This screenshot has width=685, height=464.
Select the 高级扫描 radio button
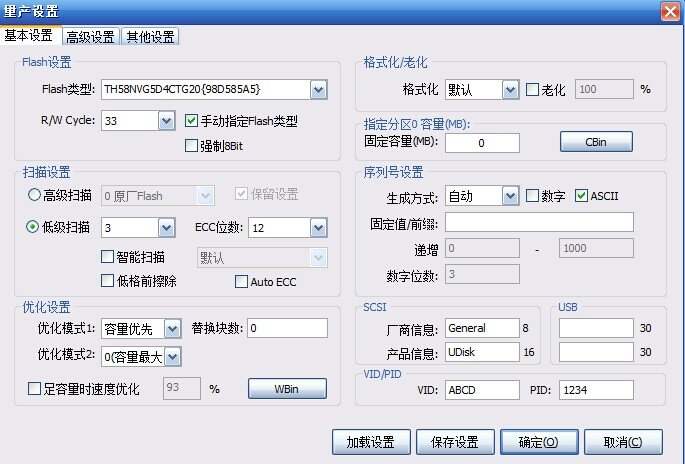(34, 195)
